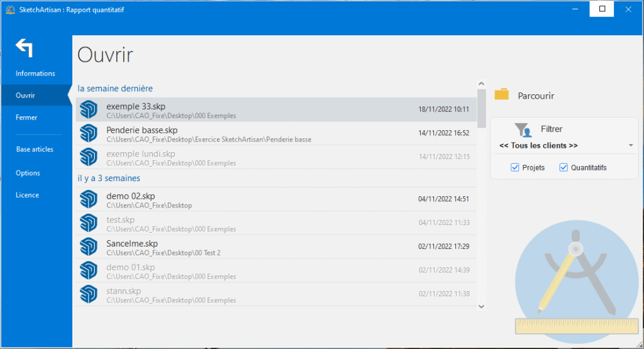The height and width of the screenshot is (349, 644).
Task: Click SketchUp icon next to exemple 33.skp
Action: pyautogui.click(x=88, y=109)
